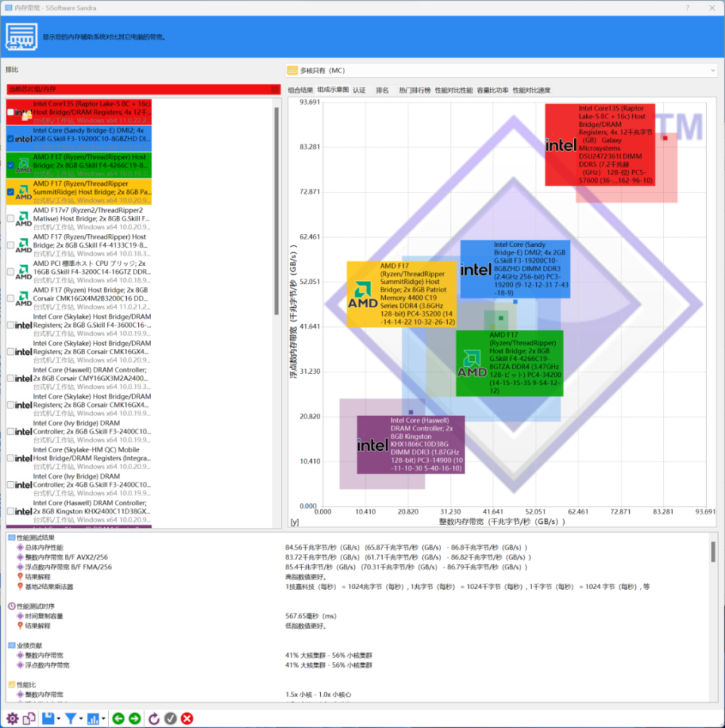Screen dimensions: 725x728
Task: Check Intel Skylake G.Skill F4-3600C16 checkbox
Action: (11, 325)
